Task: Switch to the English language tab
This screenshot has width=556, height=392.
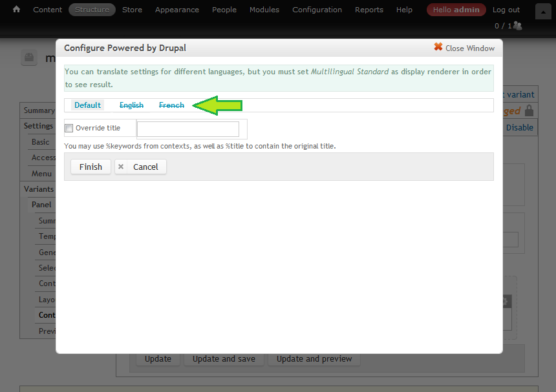Action: 131,105
